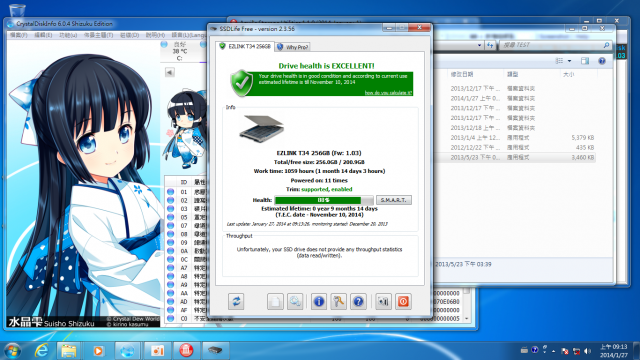Open the Windows Start menu

point(12,350)
